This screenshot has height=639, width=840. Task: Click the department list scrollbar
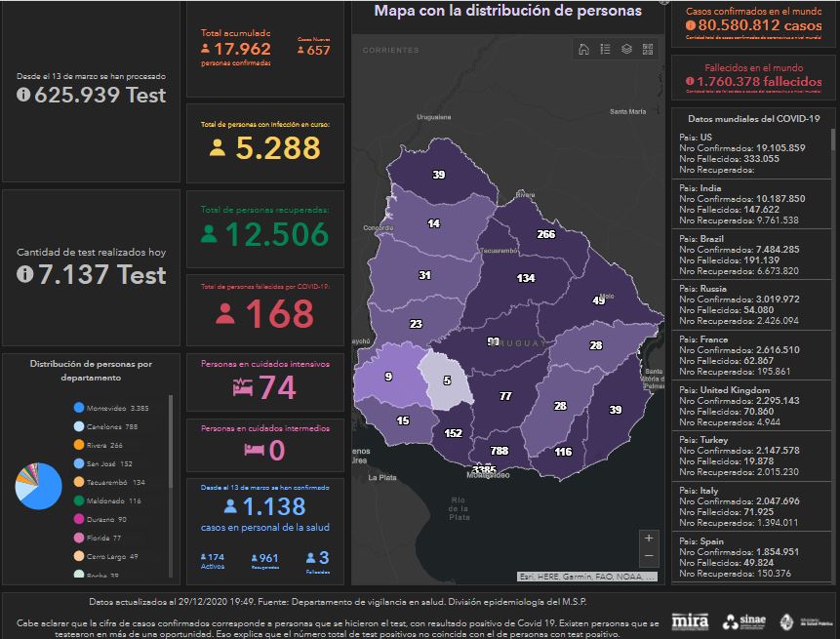[171, 439]
